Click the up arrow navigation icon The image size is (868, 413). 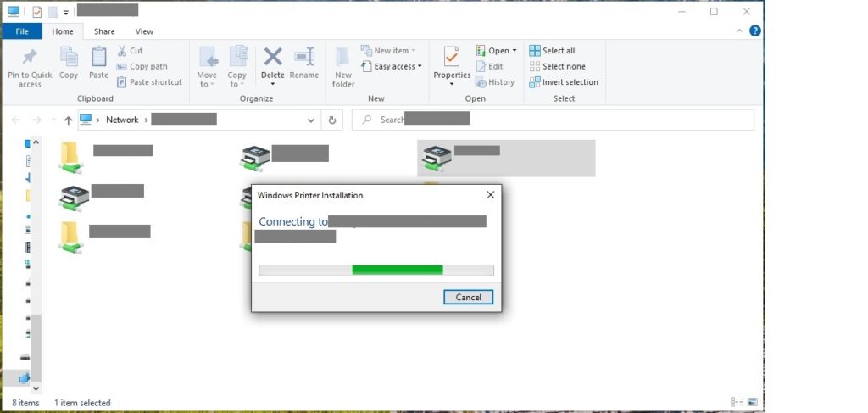pos(68,120)
